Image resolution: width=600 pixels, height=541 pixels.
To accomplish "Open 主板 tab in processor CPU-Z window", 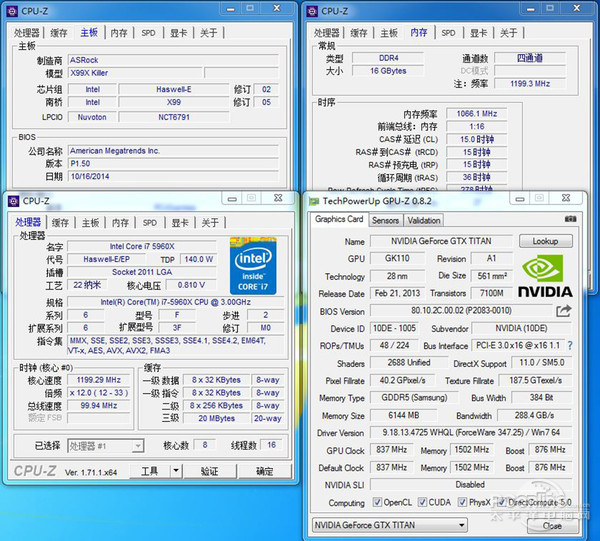I will (90, 223).
